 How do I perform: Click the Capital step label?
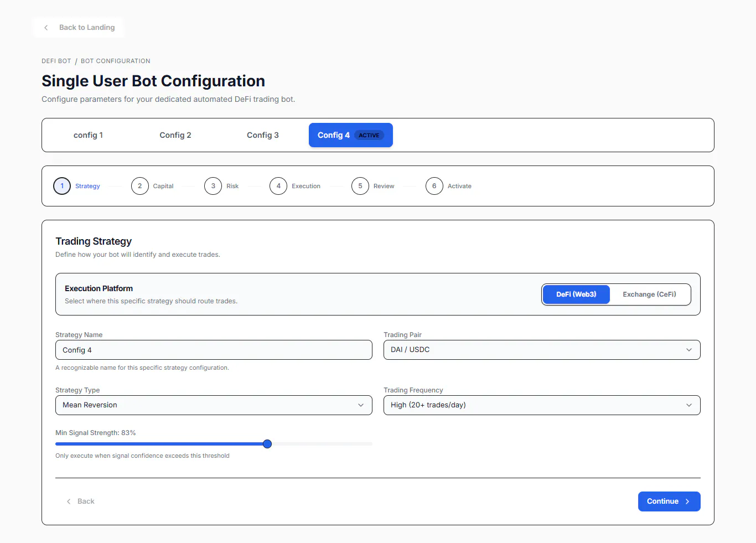pyautogui.click(x=163, y=186)
